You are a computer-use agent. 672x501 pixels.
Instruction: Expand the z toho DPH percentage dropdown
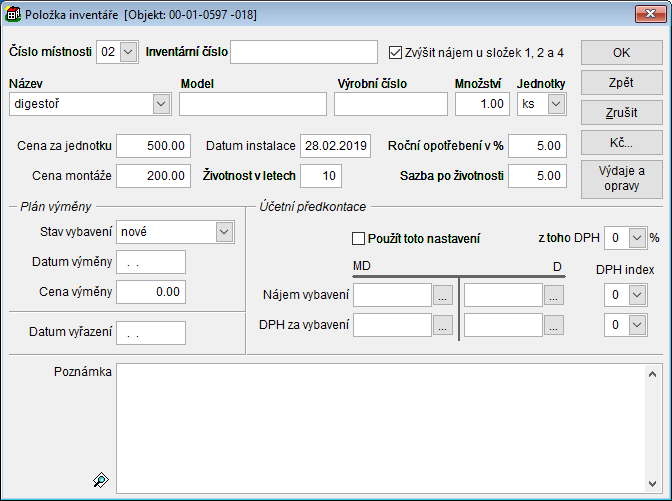tap(636, 238)
